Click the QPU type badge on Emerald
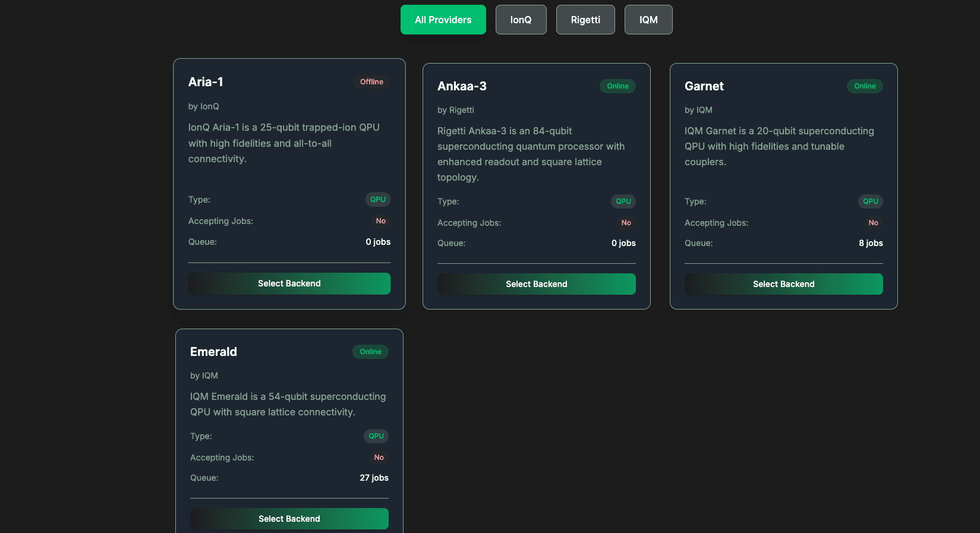The height and width of the screenshot is (533, 980). [x=376, y=436]
